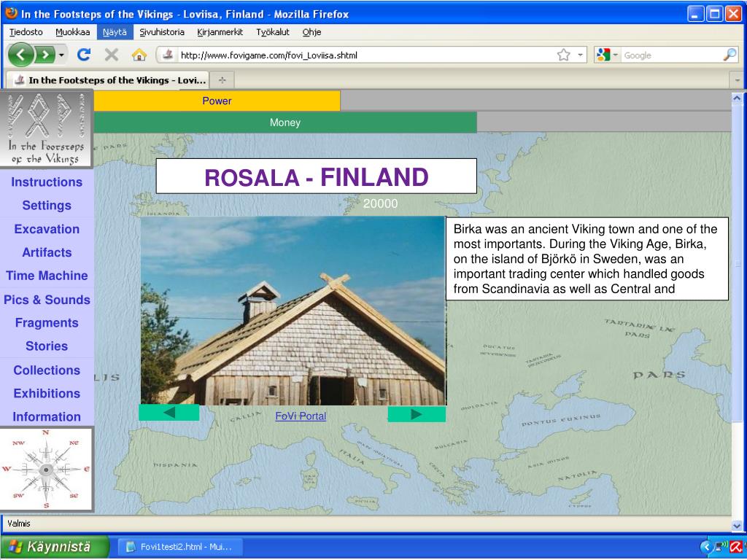Open the list all tabs dropdown
Viewport: 747px width, 560px height.
[738, 80]
